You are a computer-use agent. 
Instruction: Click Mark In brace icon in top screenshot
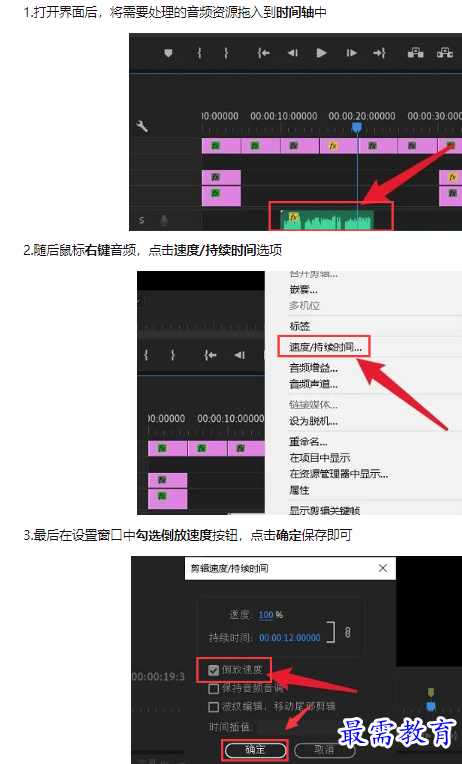199,53
